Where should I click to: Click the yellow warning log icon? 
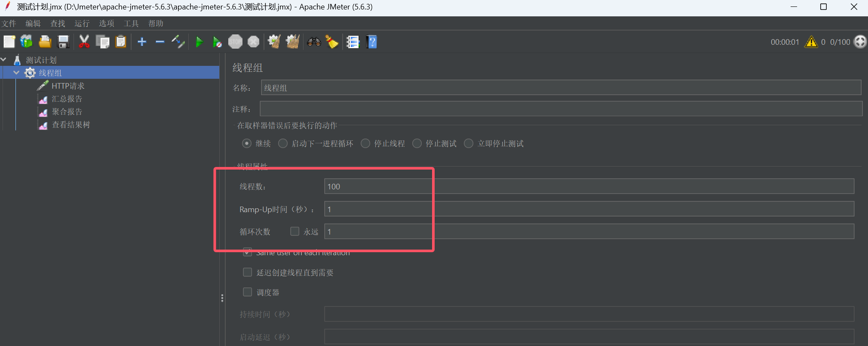click(811, 42)
